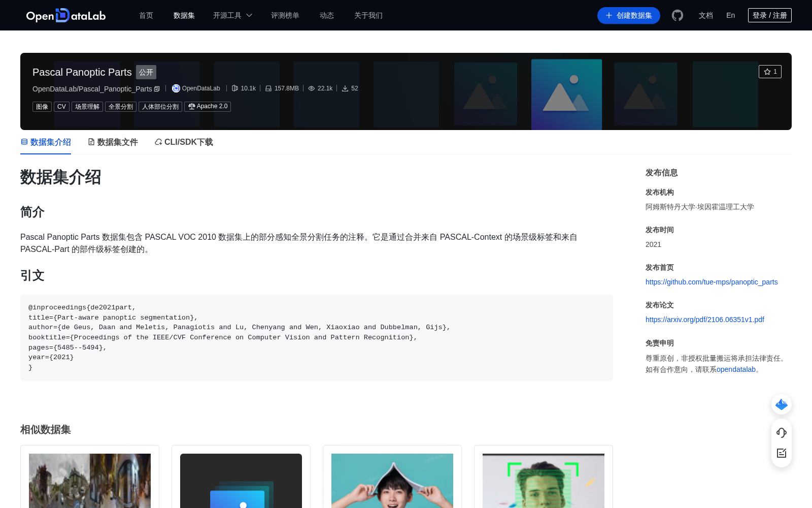Click the BibTeX citation code block

[x=317, y=338]
